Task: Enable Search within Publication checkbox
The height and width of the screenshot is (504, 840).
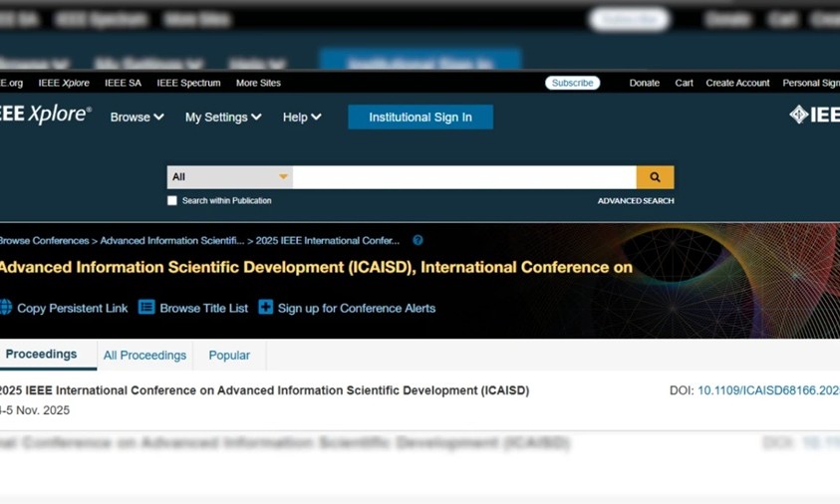Action: [x=172, y=201]
